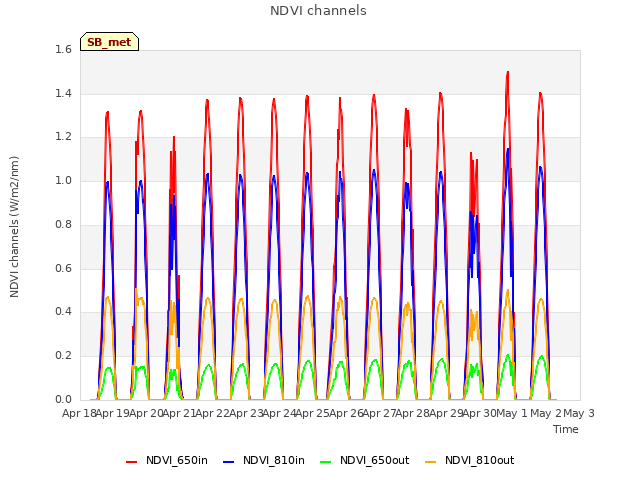This screenshot has height=480, width=640.
Task: Click the blue peak near Apr 27
Action: pyautogui.click(x=374, y=170)
